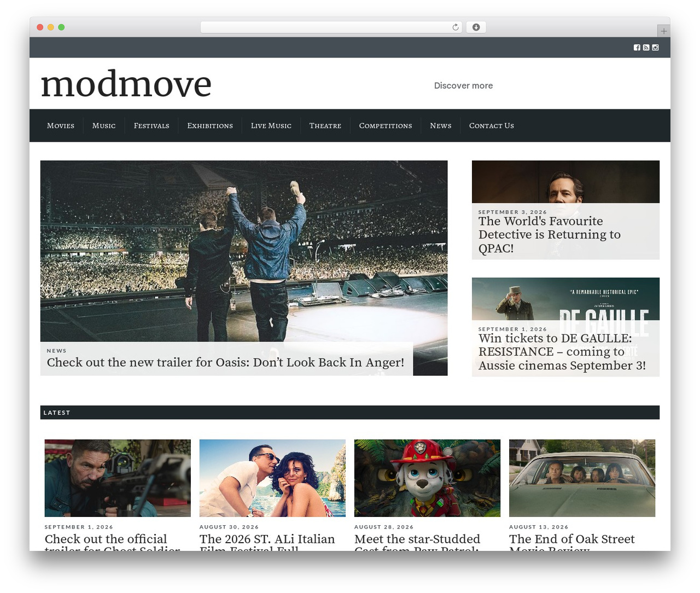This screenshot has height=593, width=700.
Task: Open the Movies menu item
Action: [x=61, y=126]
